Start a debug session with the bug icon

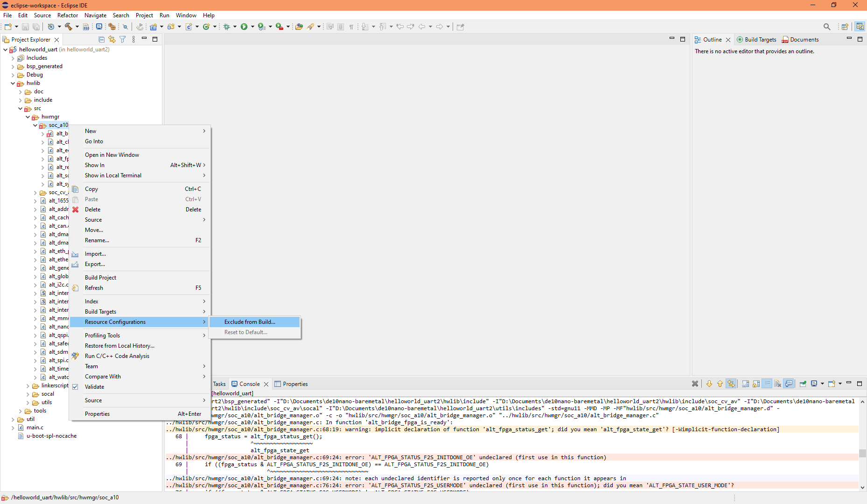point(227,27)
